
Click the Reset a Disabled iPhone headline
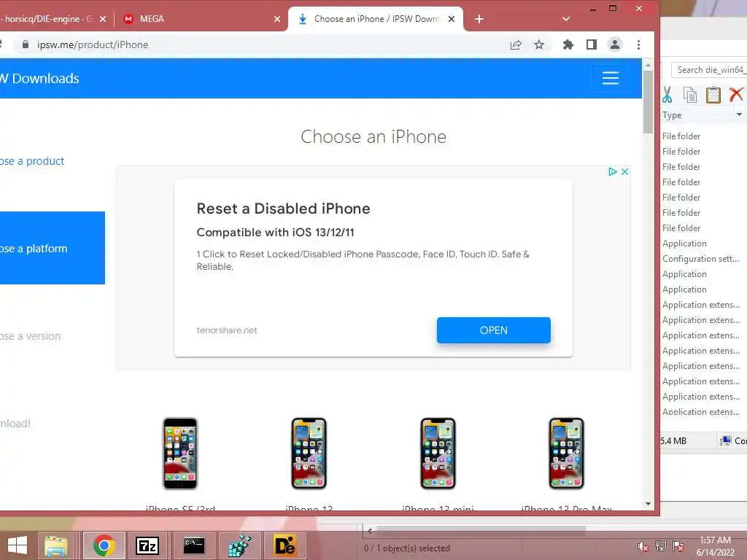284,209
